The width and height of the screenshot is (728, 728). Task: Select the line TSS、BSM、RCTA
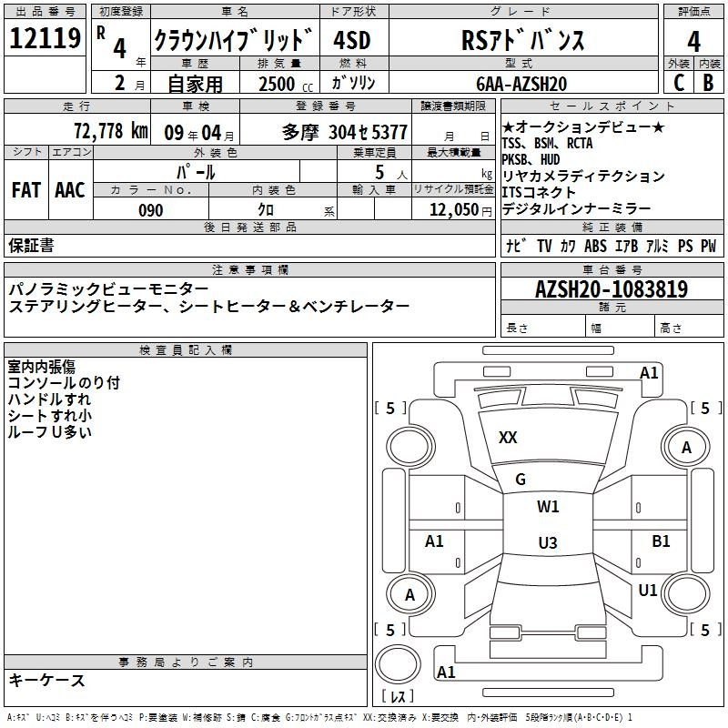click(548, 144)
